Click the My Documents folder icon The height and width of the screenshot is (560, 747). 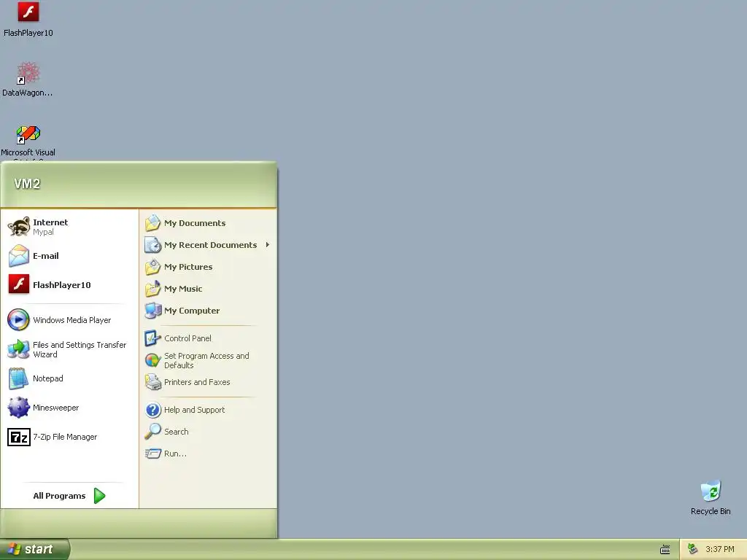pos(153,223)
